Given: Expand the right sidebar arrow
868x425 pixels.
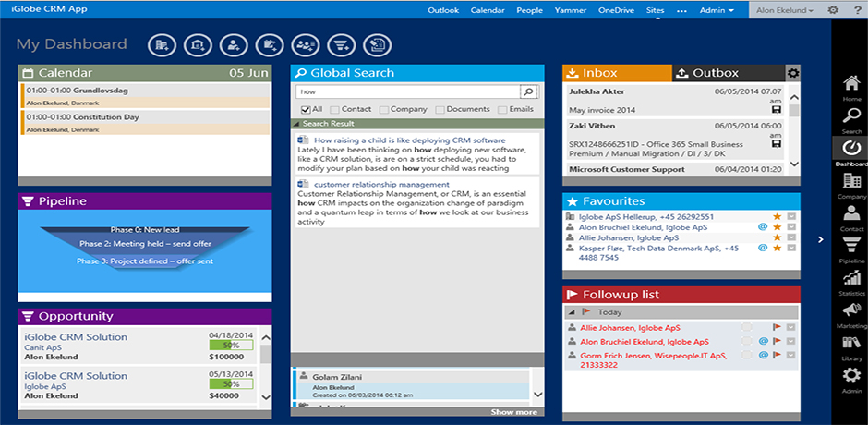Looking at the screenshot, I should click(x=821, y=239).
